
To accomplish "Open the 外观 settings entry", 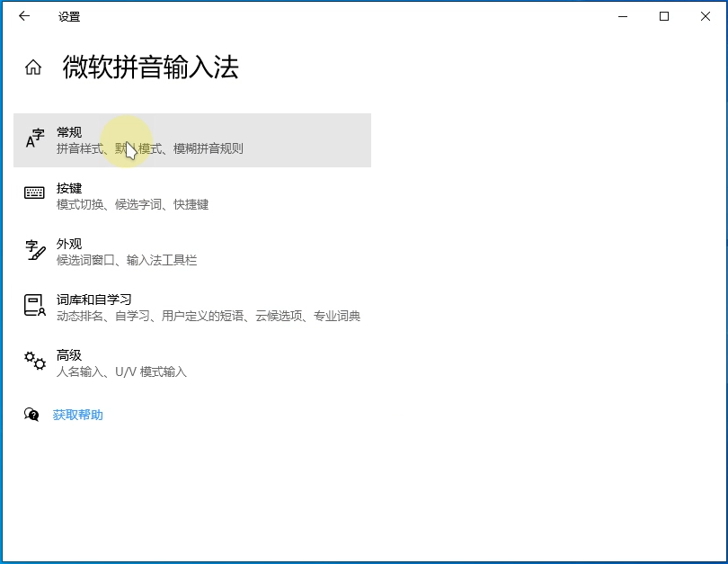I will [x=192, y=252].
